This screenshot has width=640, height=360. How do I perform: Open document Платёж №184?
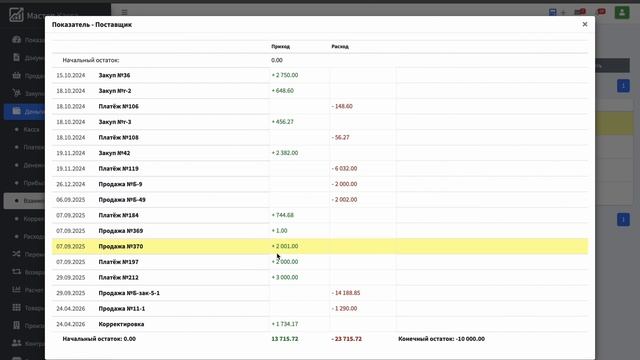(x=118, y=215)
